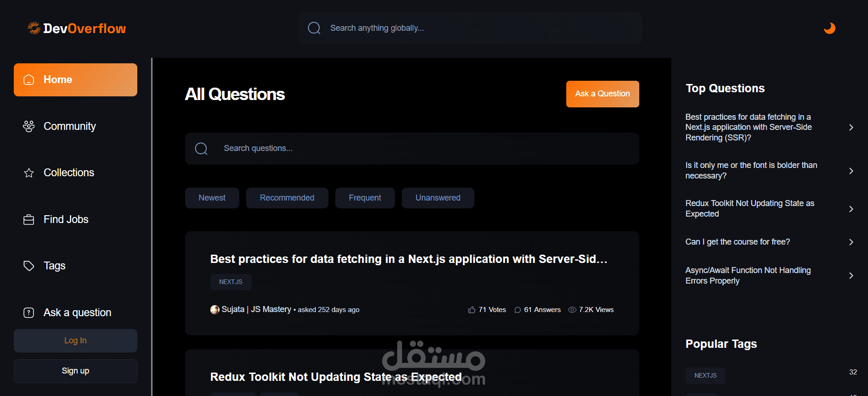The height and width of the screenshot is (396, 868).
Task: Click chevron beside Next.js SSR top question
Action: (851, 128)
